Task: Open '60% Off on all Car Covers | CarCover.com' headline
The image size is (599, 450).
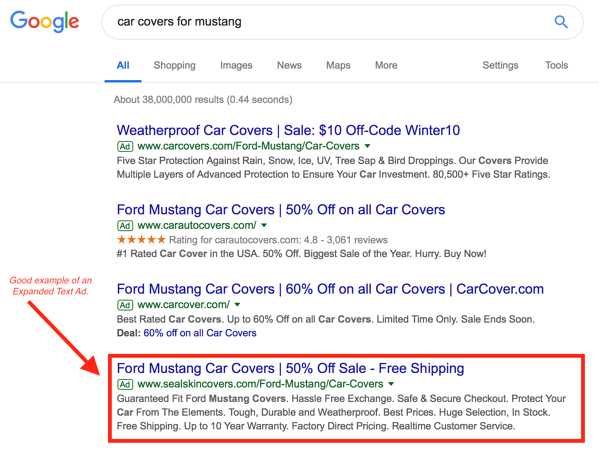Action: point(330,289)
